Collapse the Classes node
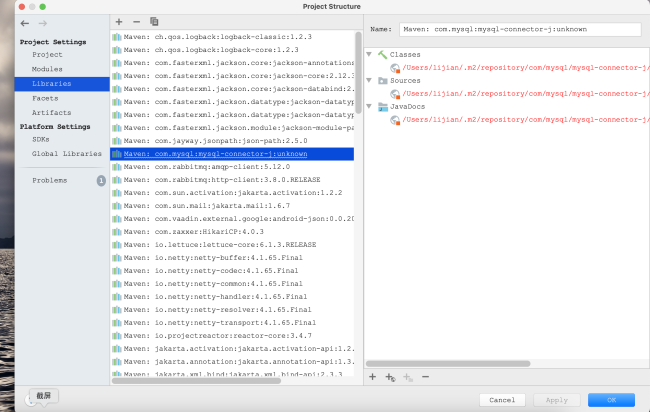This screenshot has width=650, height=412. 369,54
